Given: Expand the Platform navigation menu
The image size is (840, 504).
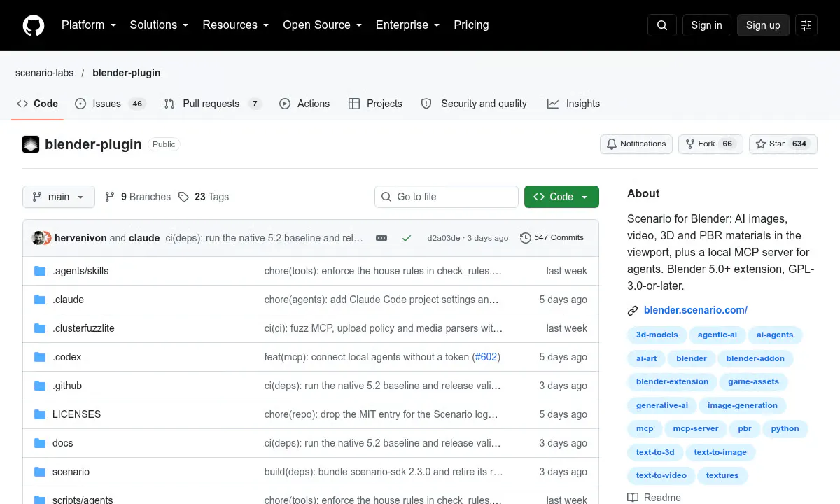Looking at the screenshot, I should pos(90,25).
